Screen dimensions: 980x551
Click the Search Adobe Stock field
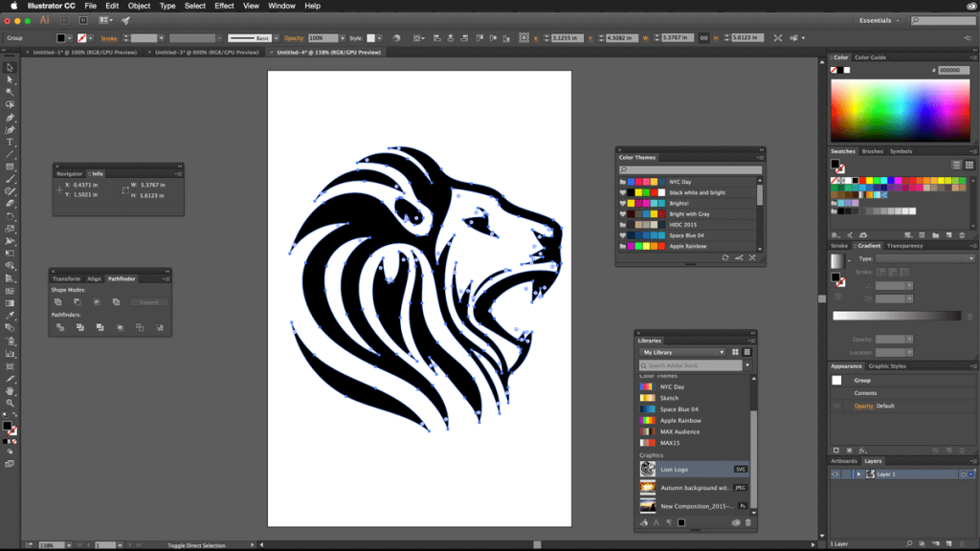click(691, 365)
